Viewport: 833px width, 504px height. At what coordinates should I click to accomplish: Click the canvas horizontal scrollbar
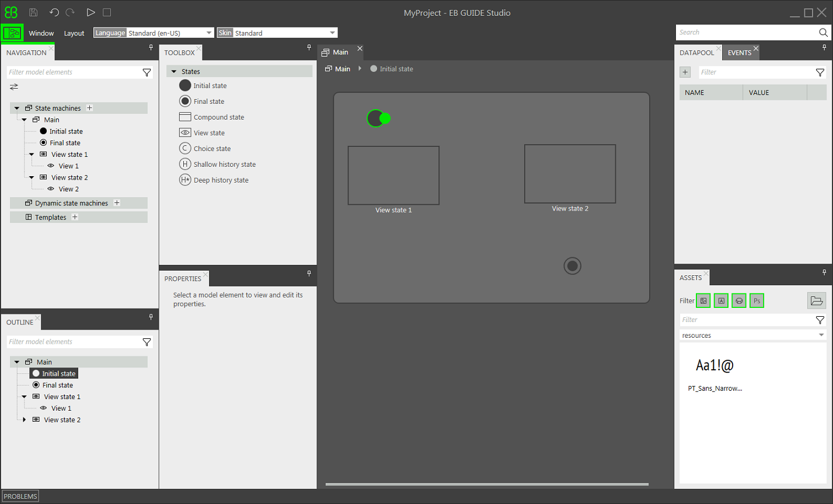point(487,484)
